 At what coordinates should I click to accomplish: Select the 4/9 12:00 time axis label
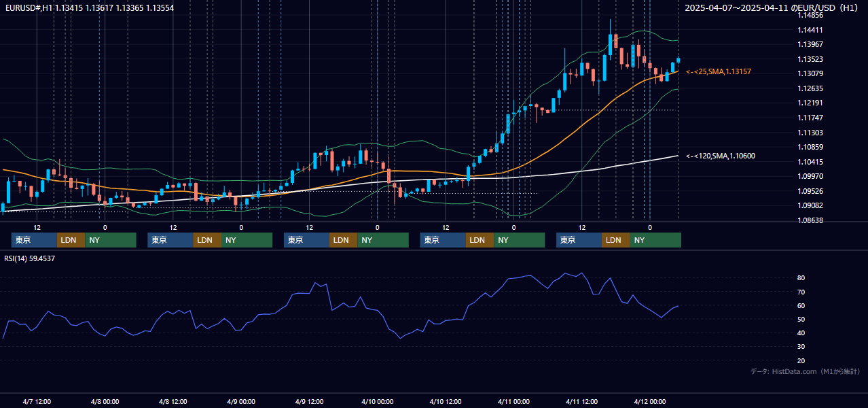(x=308, y=401)
